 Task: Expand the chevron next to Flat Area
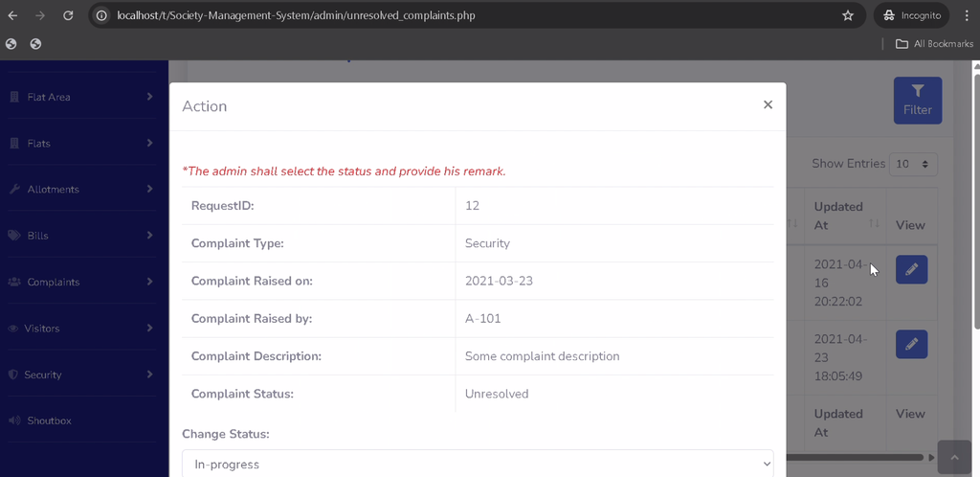click(150, 97)
